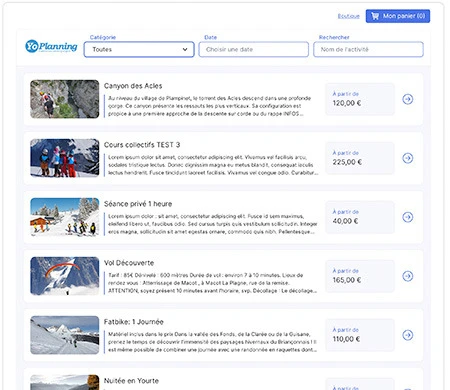
Task: Click the YoPlanning logo
Action: (51, 46)
